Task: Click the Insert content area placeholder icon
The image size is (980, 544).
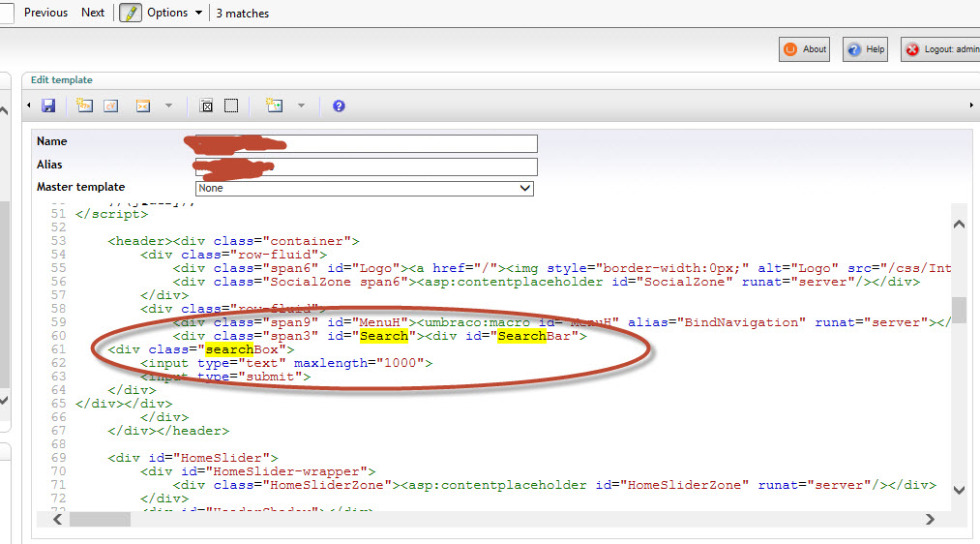Action: (x=206, y=106)
